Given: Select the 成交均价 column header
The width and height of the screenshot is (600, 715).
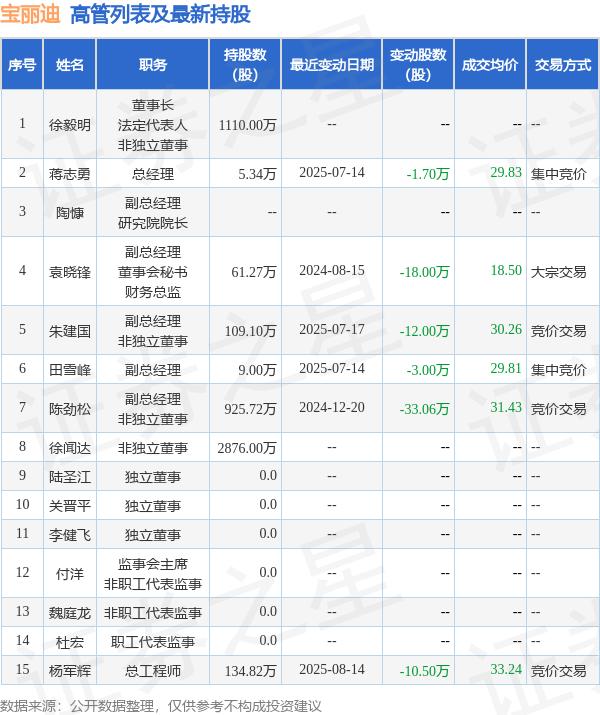Looking at the screenshot, I should point(490,64).
